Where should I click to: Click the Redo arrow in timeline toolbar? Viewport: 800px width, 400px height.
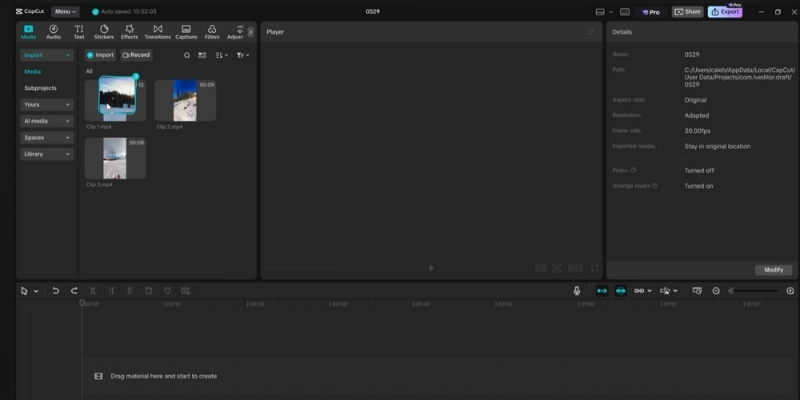point(74,290)
